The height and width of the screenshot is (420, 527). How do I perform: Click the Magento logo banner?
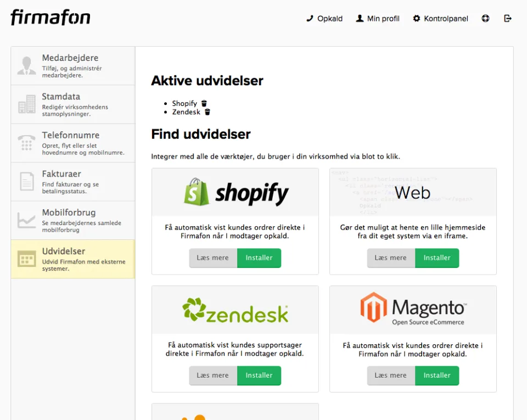click(413, 310)
